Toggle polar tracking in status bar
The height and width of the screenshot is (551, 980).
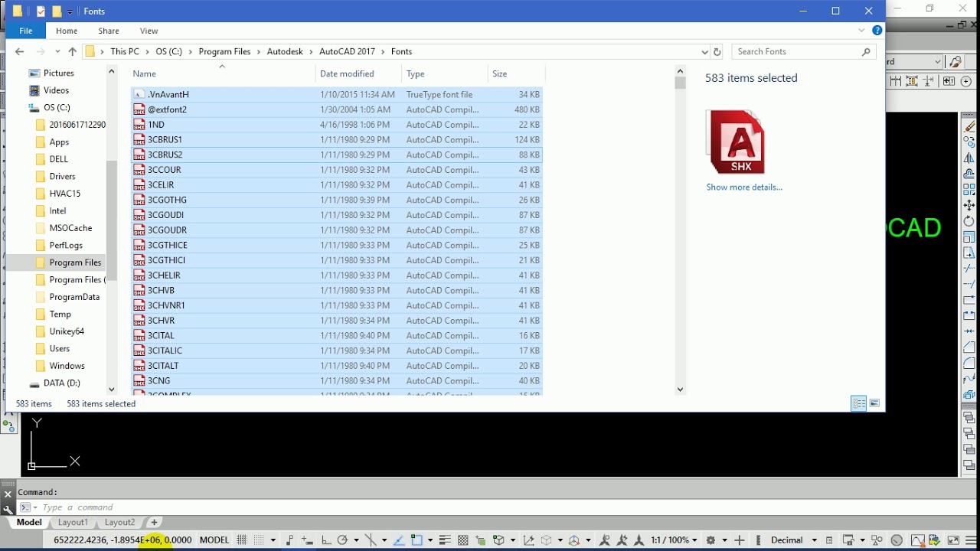click(342, 540)
